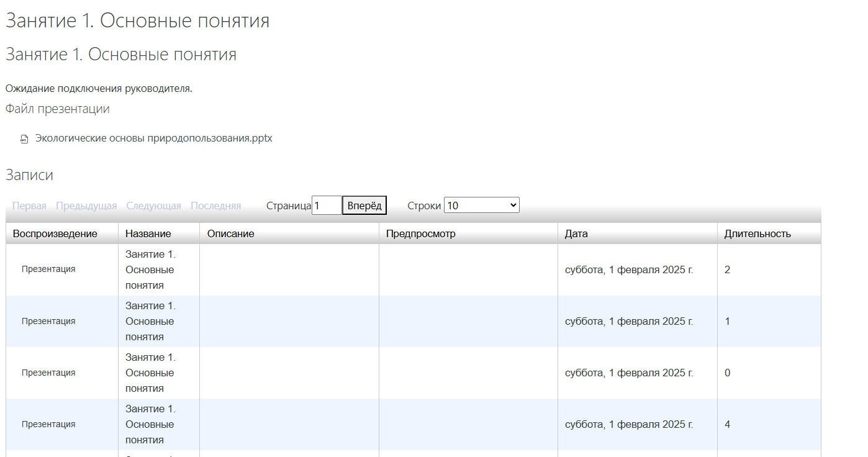Sort recordings by Дата column
The image size is (868, 457).
point(576,234)
